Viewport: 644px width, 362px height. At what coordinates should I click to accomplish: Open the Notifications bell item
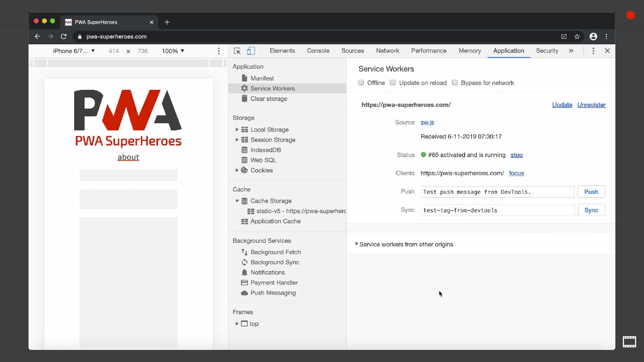pyautogui.click(x=267, y=273)
